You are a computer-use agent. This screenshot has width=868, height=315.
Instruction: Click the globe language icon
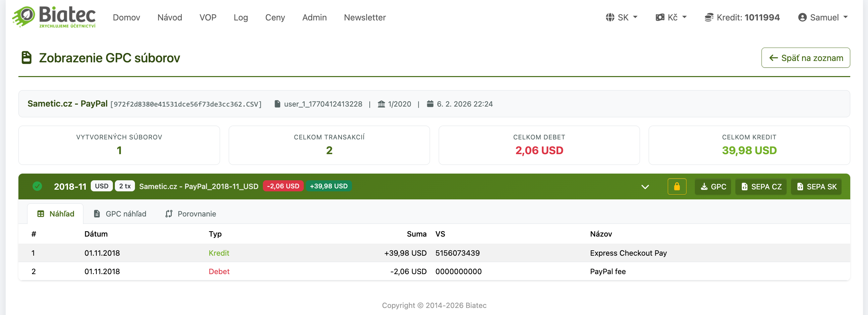coord(610,17)
